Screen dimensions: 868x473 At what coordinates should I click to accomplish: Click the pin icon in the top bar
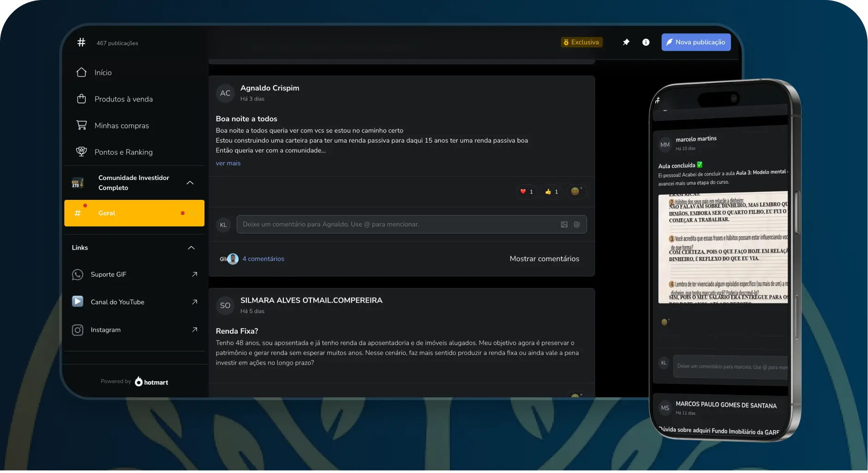626,42
